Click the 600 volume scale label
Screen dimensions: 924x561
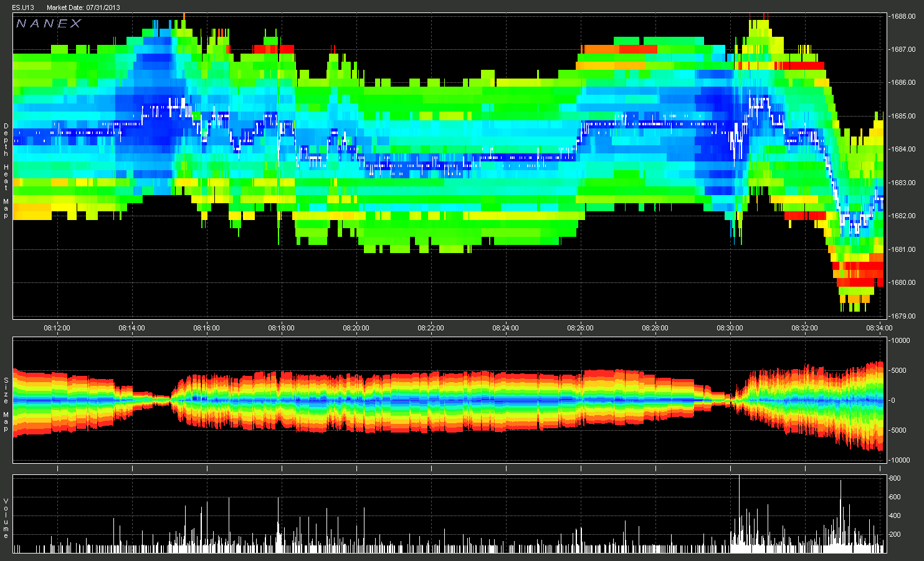pos(895,497)
